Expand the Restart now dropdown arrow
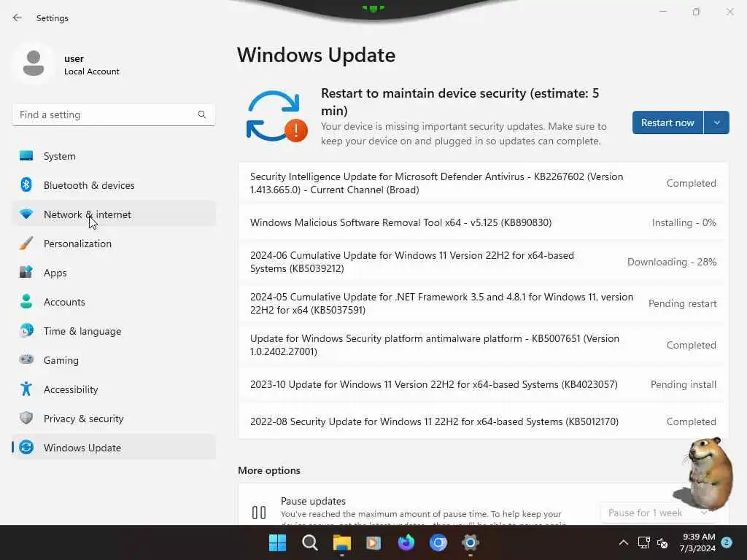This screenshot has width=747, height=560. (x=716, y=122)
